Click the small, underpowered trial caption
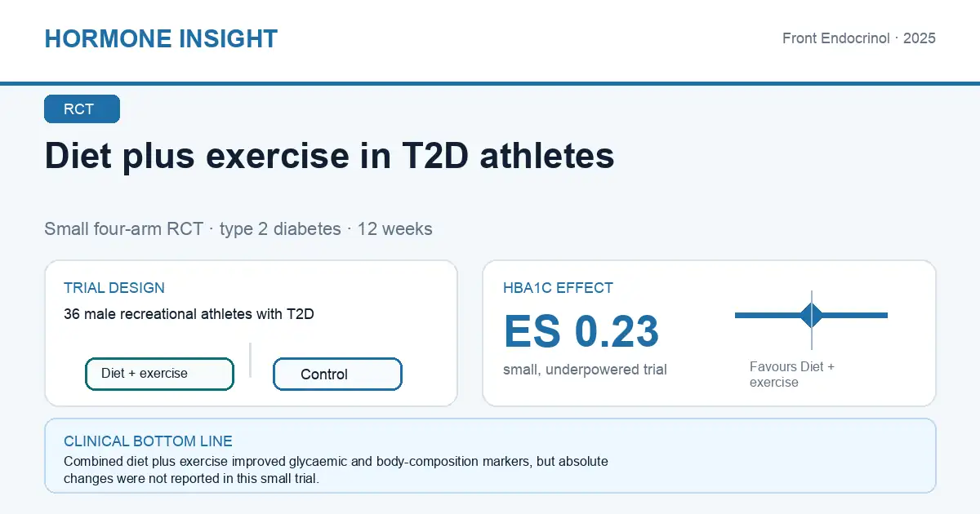This screenshot has width=980, height=514. [585, 370]
